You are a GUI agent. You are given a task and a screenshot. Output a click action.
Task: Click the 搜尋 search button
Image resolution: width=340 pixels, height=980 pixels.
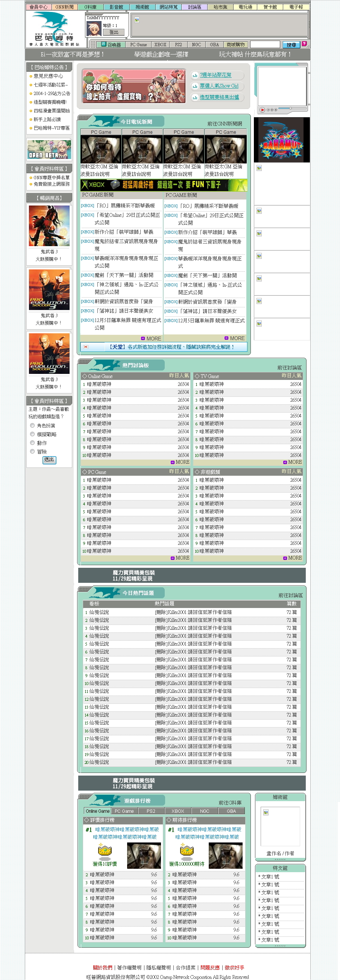291,44
